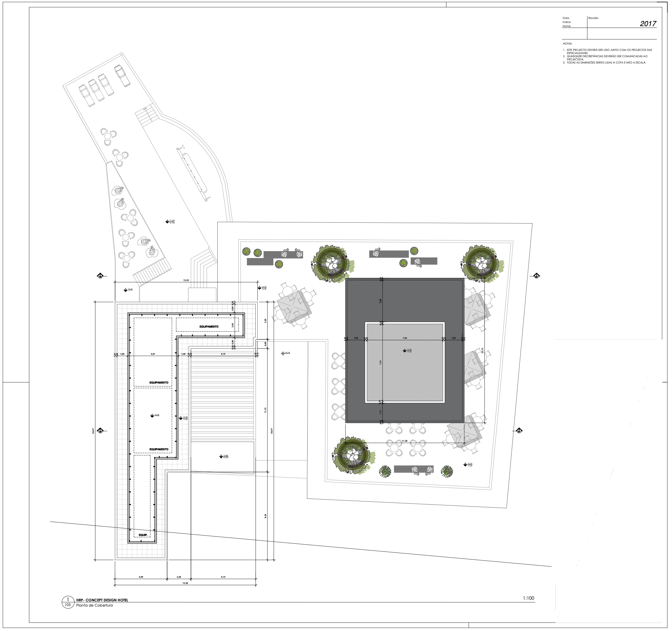672x631 pixels.
Task: Click the 1:100 scale label
Action: pos(528,598)
